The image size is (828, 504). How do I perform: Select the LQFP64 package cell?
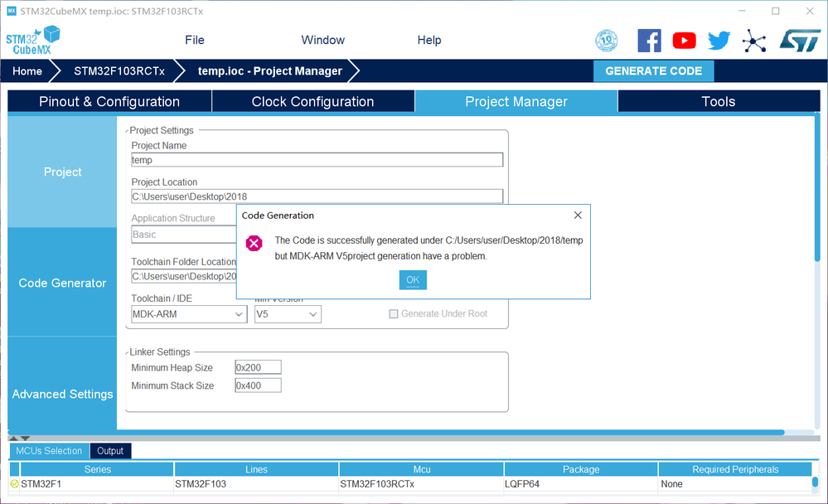[x=581, y=484]
